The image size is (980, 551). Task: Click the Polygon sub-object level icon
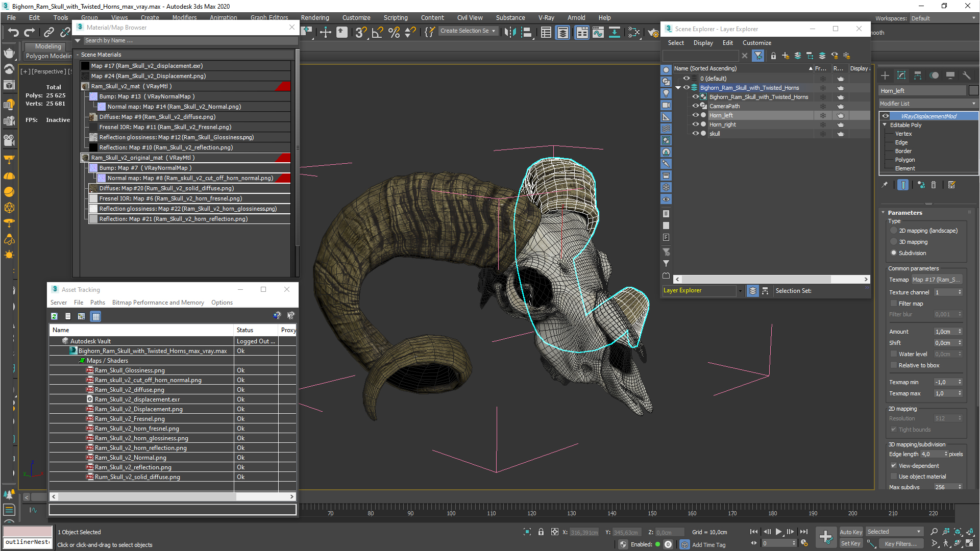904,160
